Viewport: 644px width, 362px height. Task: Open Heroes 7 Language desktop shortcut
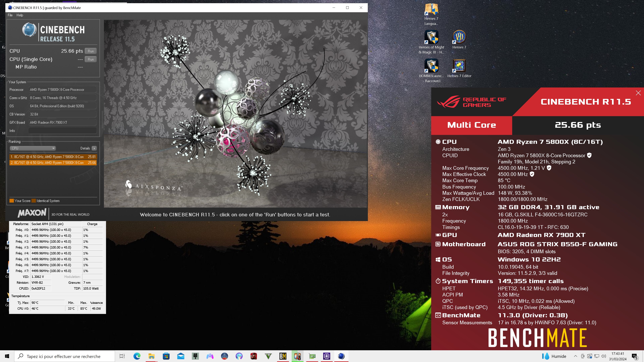point(431,14)
